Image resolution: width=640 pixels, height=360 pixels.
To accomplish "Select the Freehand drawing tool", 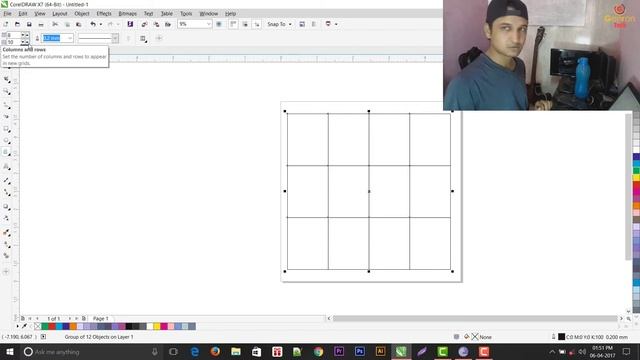I will pyautogui.click(x=7, y=106).
